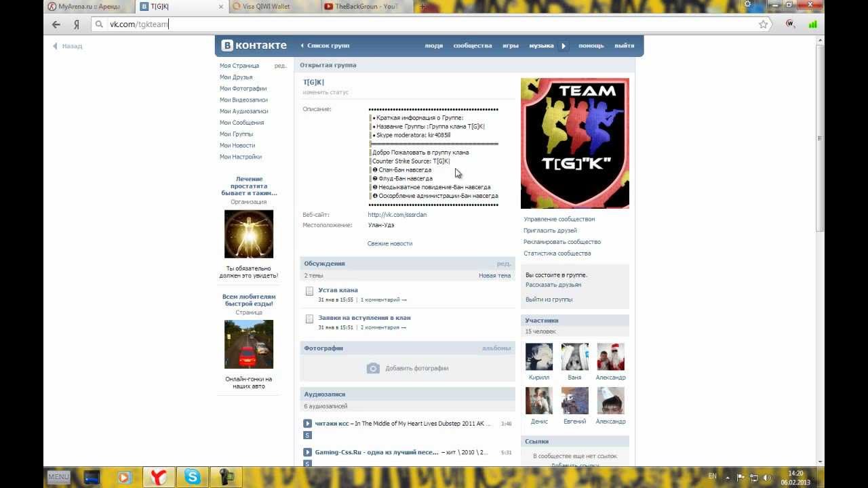Open Евгений's member avatar

click(x=575, y=401)
